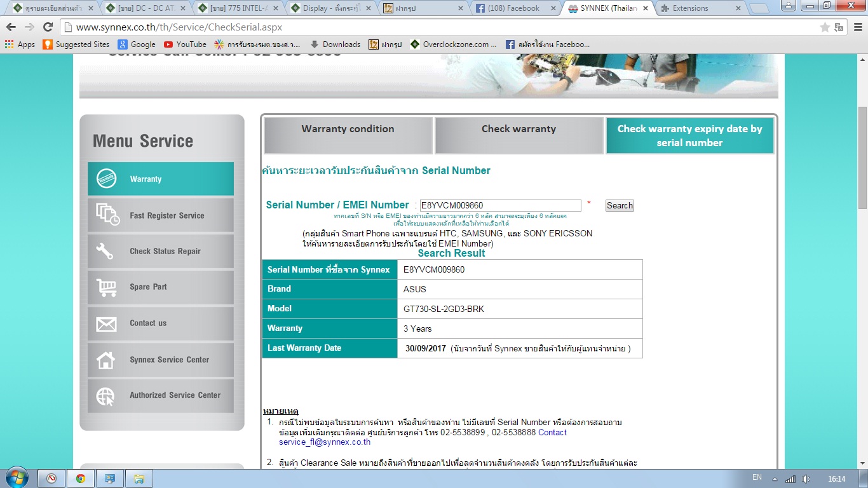Click the GT730-SL-2GD3-BRK model cell

520,309
